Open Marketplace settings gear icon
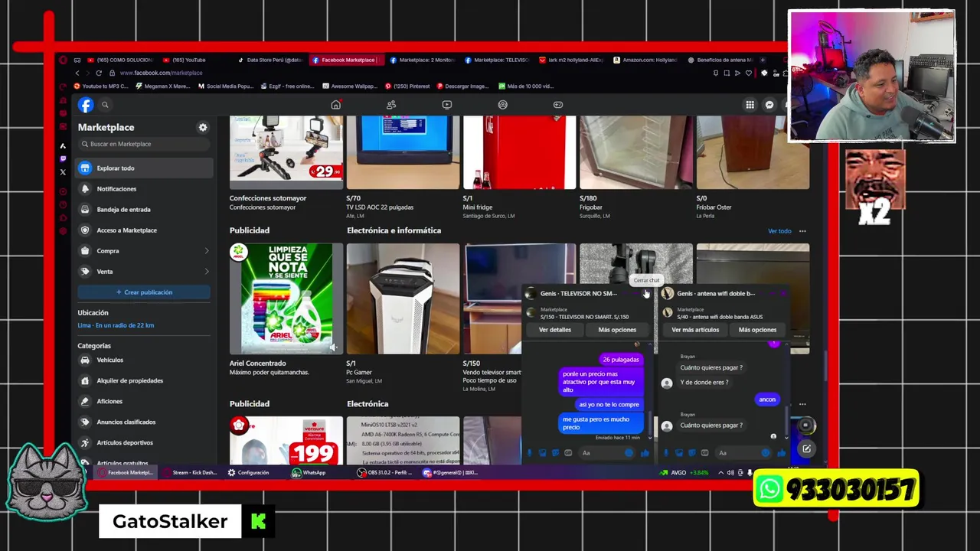 [203, 127]
